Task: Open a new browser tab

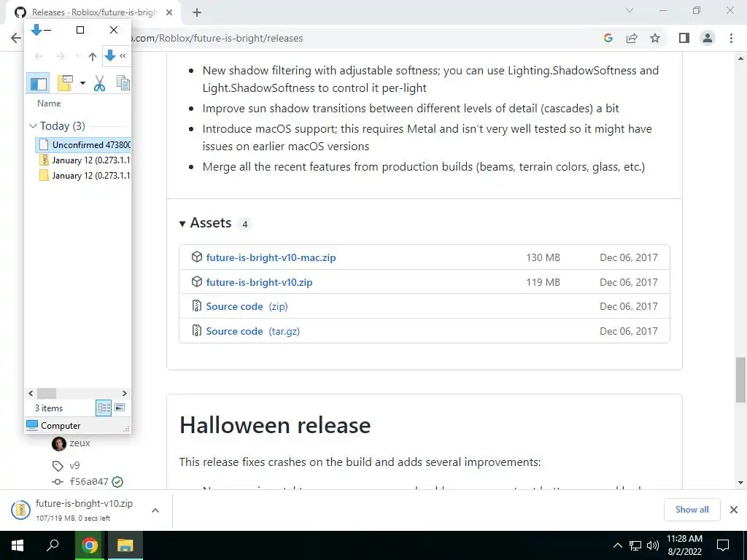Action: (197, 12)
